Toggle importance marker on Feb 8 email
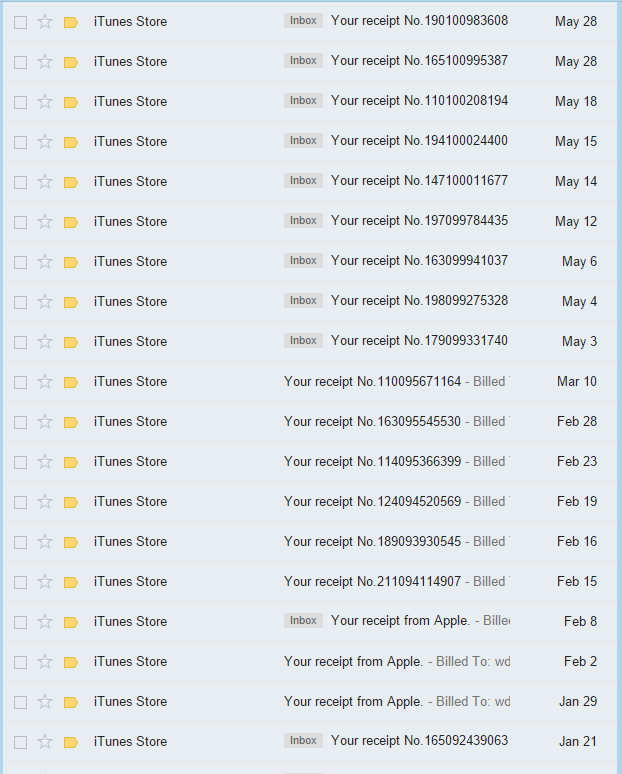Image resolution: width=622 pixels, height=774 pixels. pyautogui.click(x=71, y=622)
